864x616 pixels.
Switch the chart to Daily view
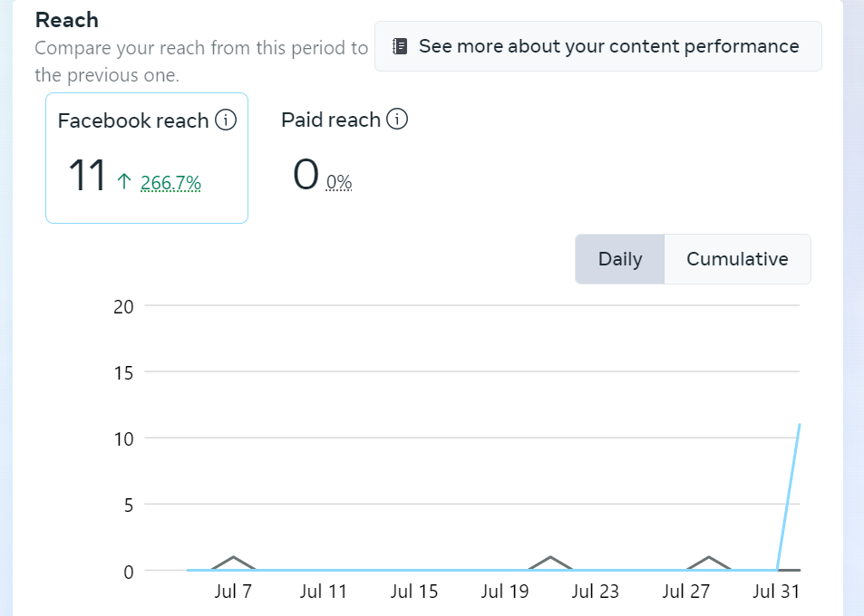coord(620,259)
